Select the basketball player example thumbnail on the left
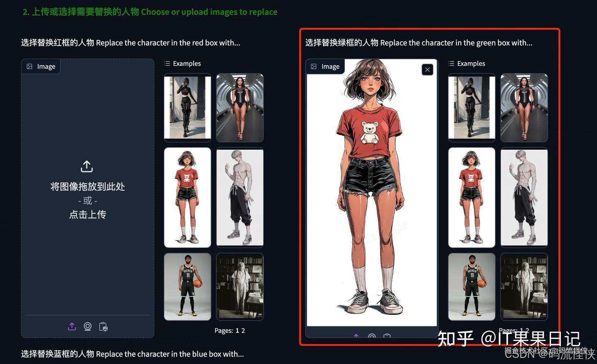The height and width of the screenshot is (364, 597). 187,286
